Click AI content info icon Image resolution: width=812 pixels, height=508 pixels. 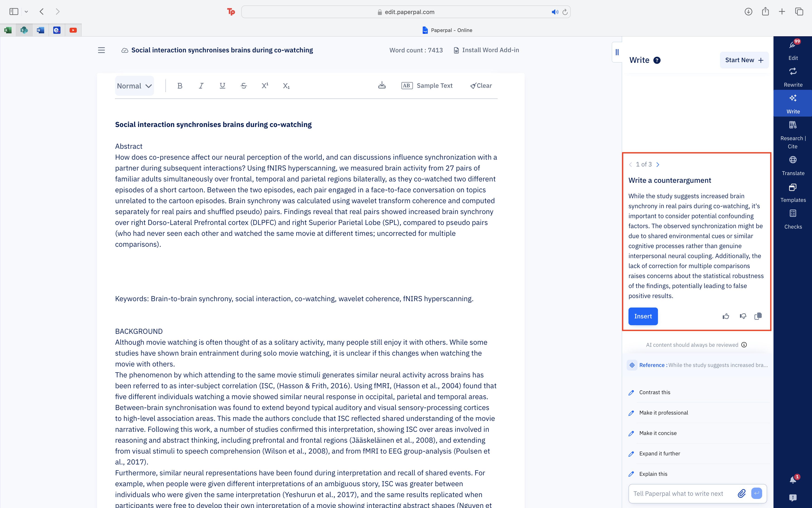[x=744, y=345]
